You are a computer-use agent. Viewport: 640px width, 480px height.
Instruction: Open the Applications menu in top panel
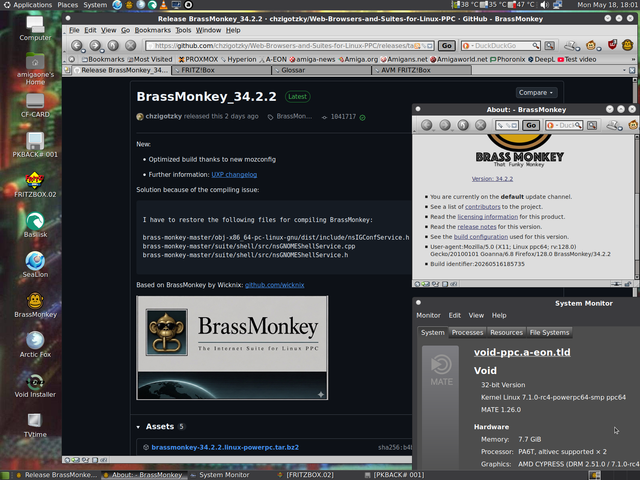click(x=28, y=5)
